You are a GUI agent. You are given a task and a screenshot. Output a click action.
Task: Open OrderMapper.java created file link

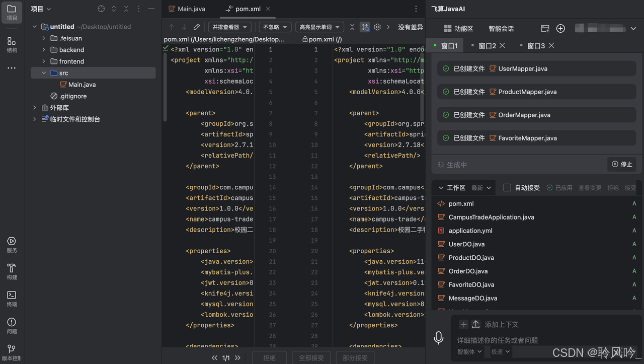(x=524, y=115)
